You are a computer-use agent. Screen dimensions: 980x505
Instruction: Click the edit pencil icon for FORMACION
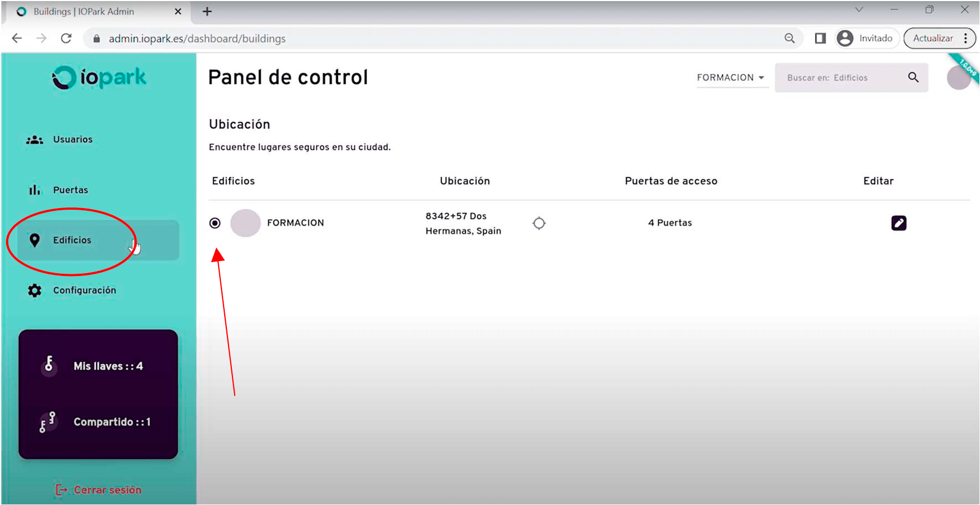coord(898,223)
